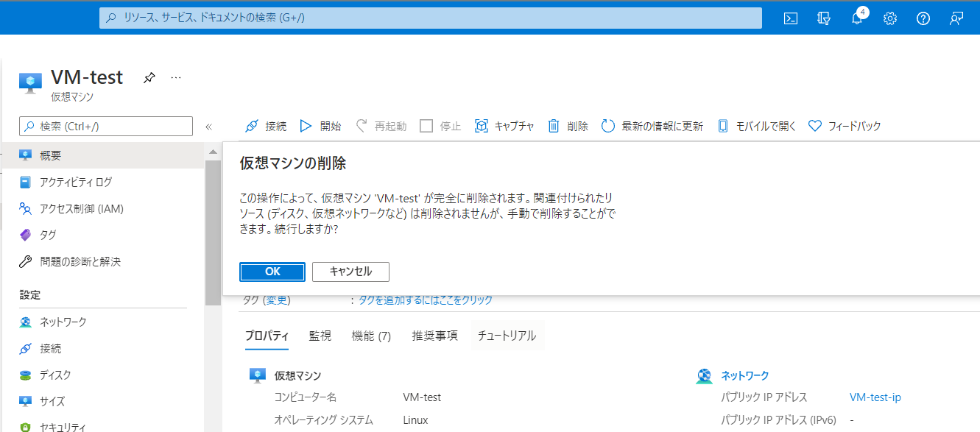The height and width of the screenshot is (432, 980).
Task: Open directory and subscription filter icon
Action: 824,18
